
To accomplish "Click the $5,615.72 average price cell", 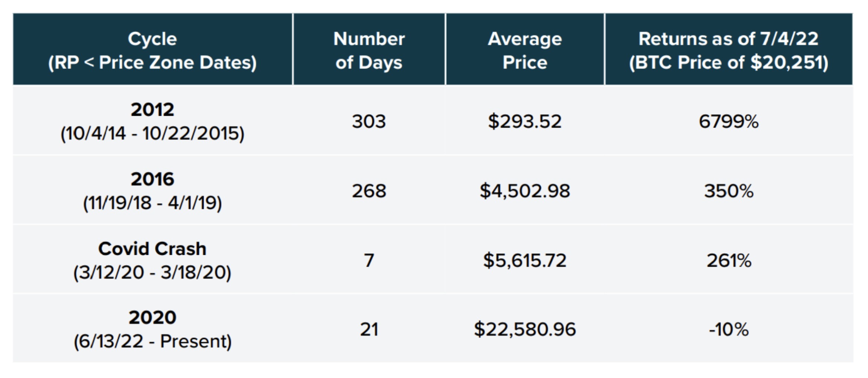I will point(525,260).
